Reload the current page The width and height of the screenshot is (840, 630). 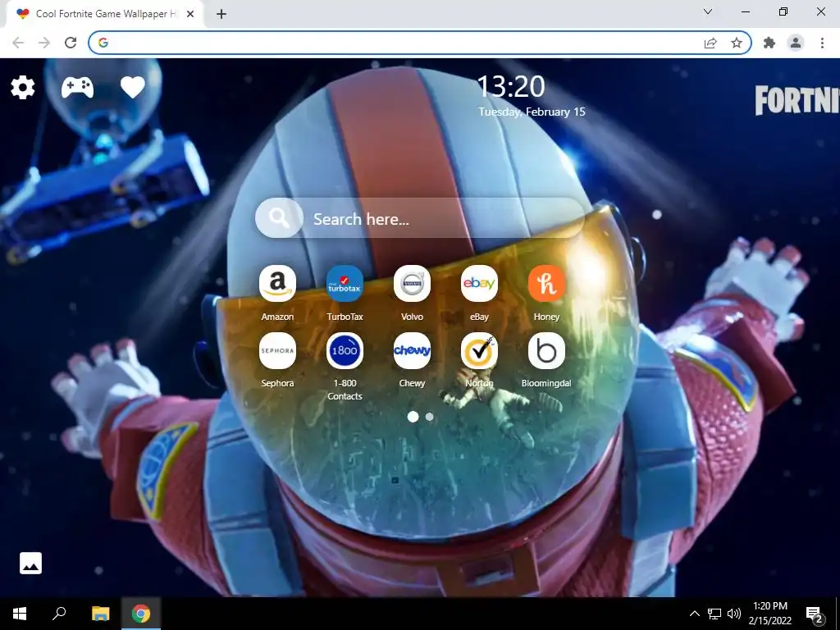(71, 43)
